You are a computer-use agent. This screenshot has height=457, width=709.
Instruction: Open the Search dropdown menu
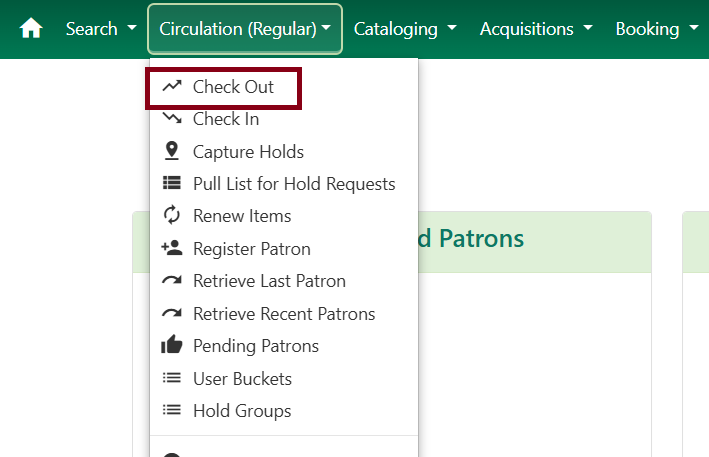click(101, 29)
